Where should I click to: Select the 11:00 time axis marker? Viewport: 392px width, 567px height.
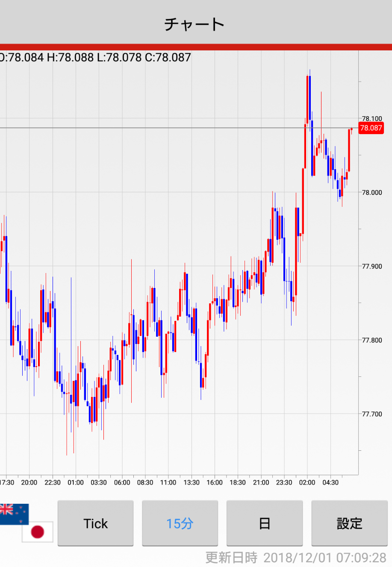[168, 482]
